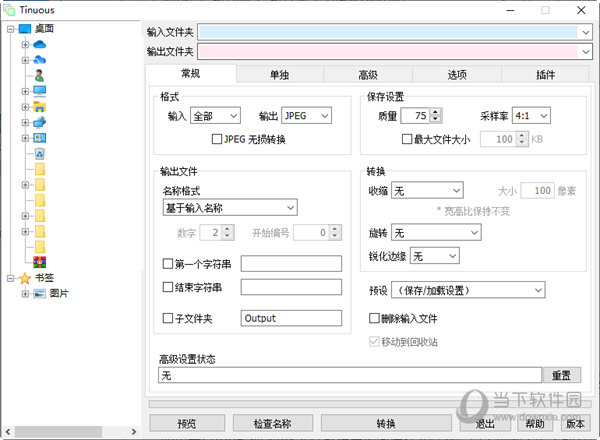Start conversion with 转换 button
The width and height of the screenshot is (600, 440).
click(386, 423)
